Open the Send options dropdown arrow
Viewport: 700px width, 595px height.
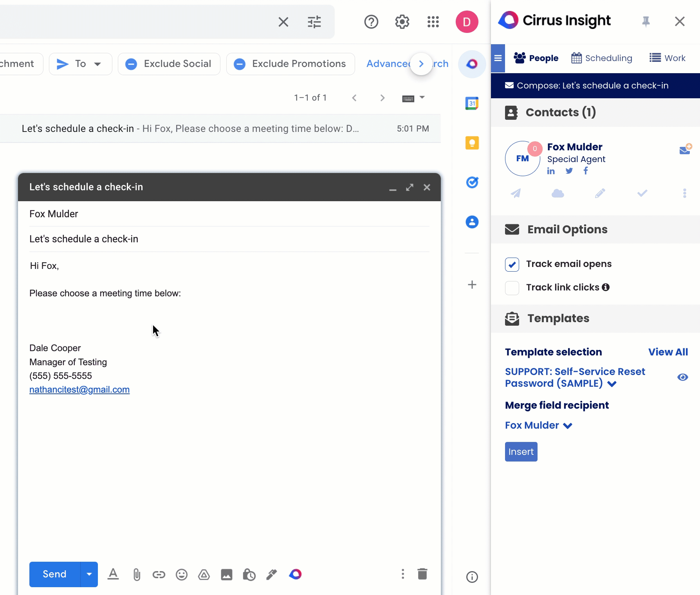[x=89, y=574]
